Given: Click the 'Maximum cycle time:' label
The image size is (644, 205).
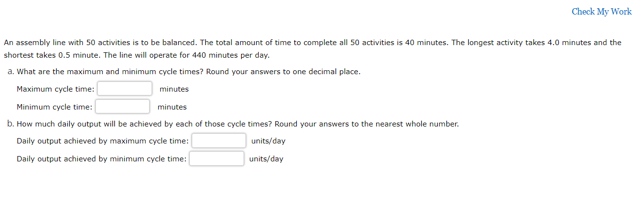Looking at the screenshot, I should [x=56, y=89].
